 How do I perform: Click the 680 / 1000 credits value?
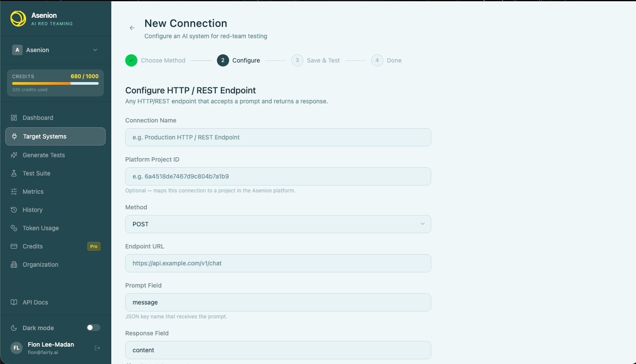coord(85,76)
